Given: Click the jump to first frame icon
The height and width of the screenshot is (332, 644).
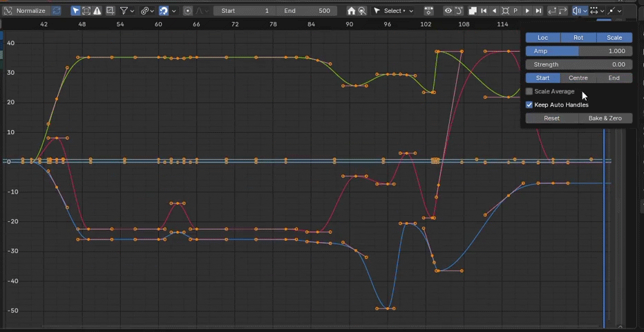Looking at the screenshot, I should pos(483,11).
